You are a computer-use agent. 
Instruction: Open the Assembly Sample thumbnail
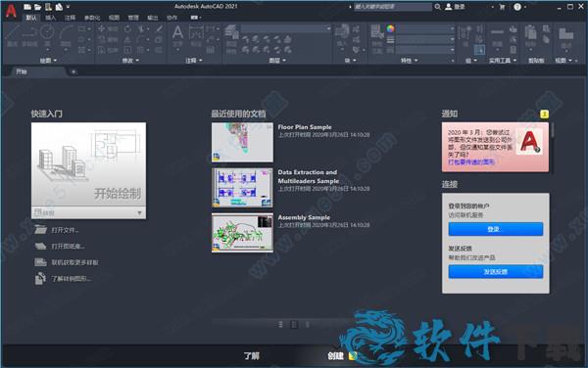242,233
